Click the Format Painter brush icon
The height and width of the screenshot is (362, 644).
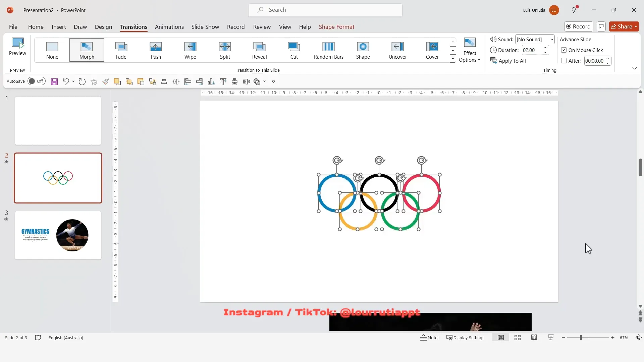click(x=106, y=81)
